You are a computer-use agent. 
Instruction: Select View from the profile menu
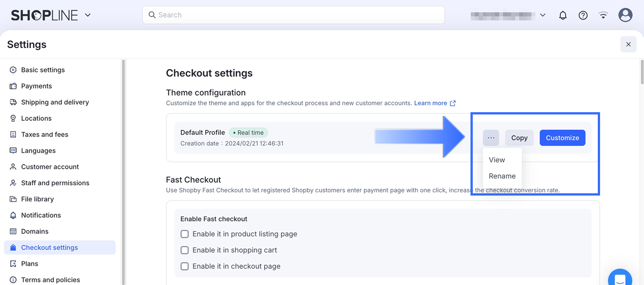[497, 160]
